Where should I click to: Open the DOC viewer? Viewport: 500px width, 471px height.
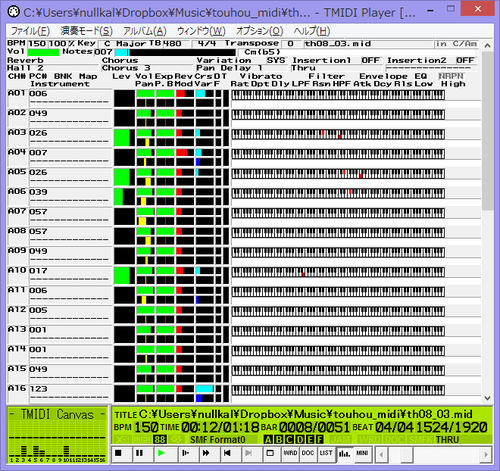click(308, 454)
